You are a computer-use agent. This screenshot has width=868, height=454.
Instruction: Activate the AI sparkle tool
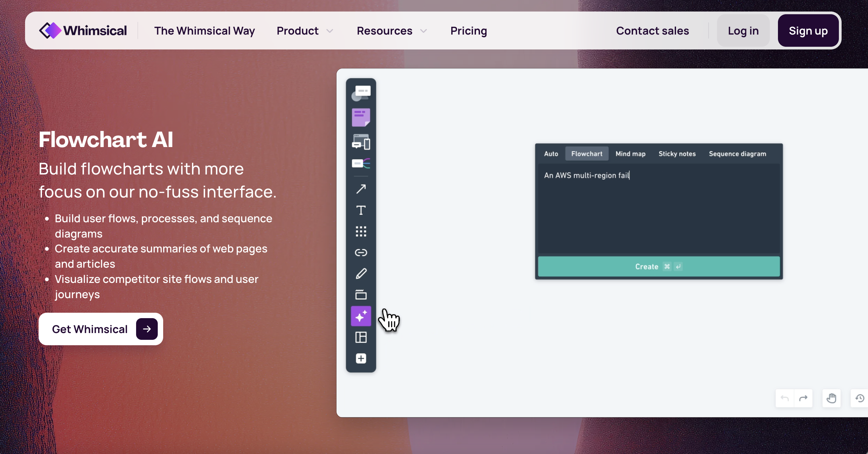click(x=361, y=316)
